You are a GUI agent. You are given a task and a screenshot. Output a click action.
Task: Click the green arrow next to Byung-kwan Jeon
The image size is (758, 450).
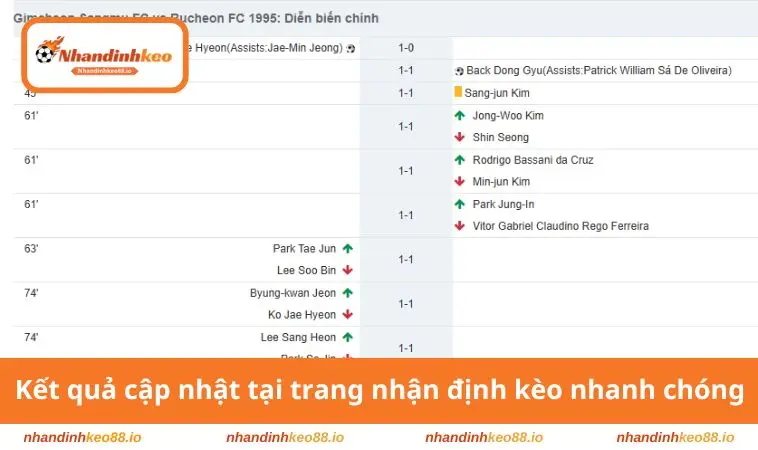pos(348,293)
